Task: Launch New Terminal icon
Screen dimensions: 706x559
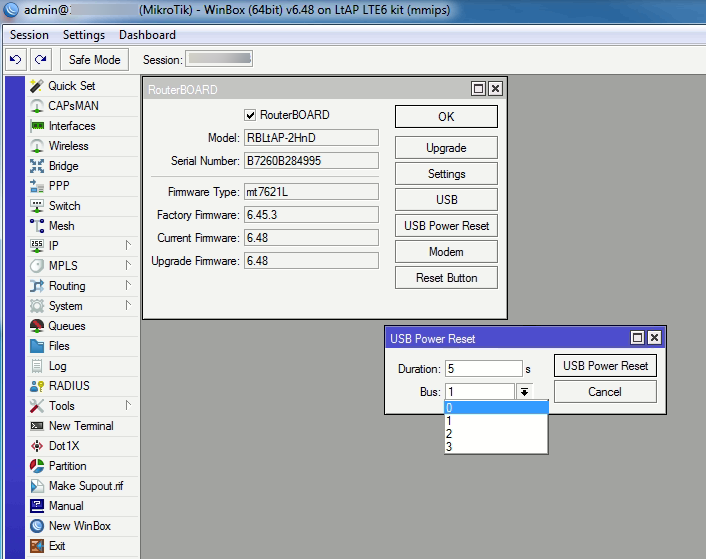Action: [37, 426]
